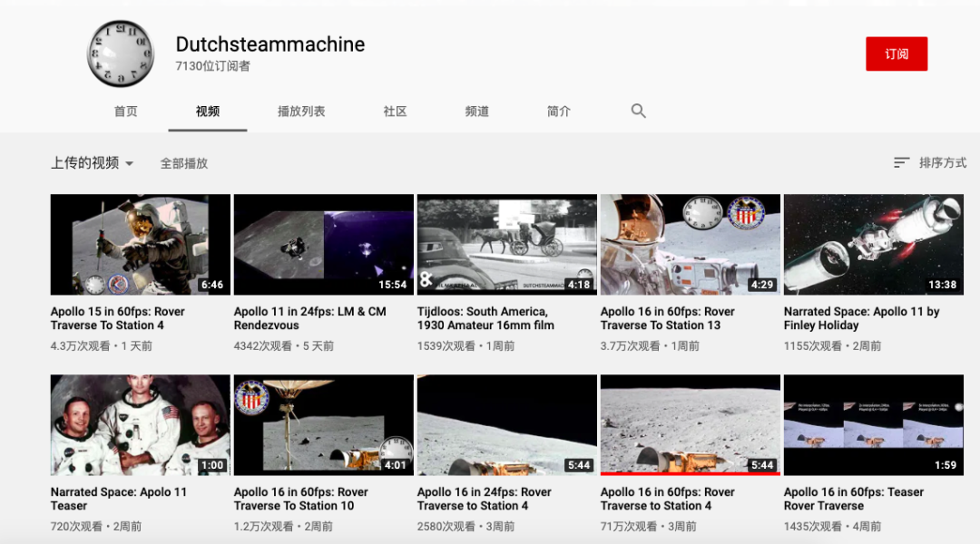
Task: Click title 'Apollo 15 in 60fps: Rover Traverse To Station 4'
Action: click(x=117, y=318)
